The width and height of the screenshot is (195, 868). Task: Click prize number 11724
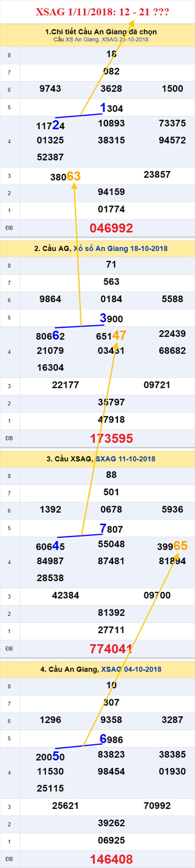point(50,126)
